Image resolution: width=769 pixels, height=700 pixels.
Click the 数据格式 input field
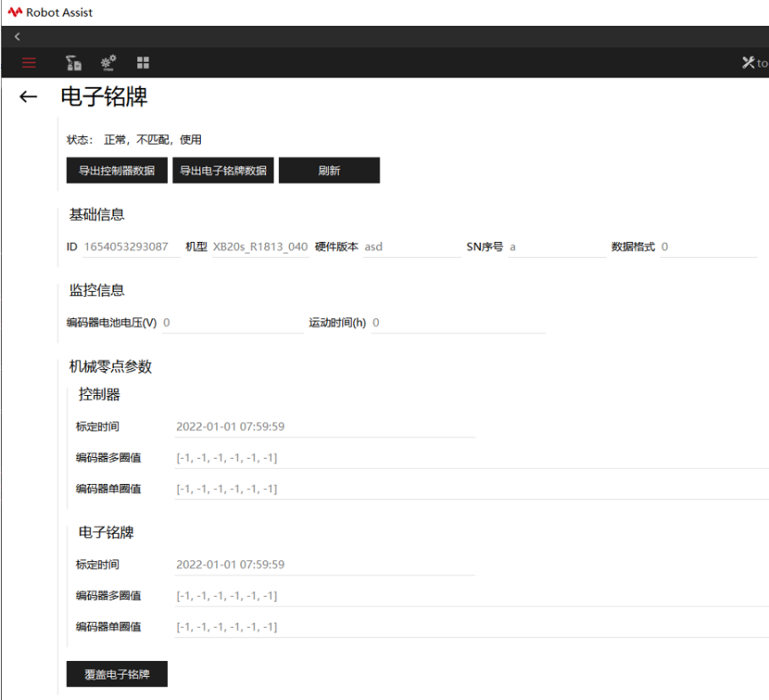[709, 246]
